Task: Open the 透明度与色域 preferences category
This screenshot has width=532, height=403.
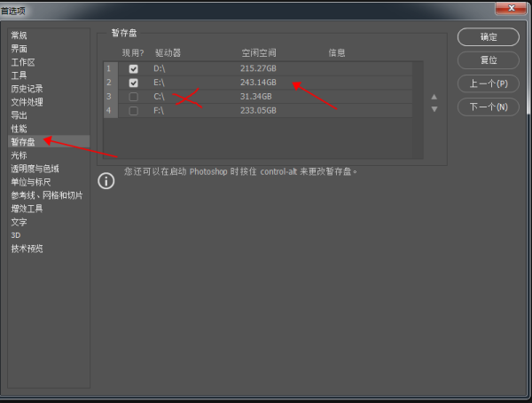Action: 35,169
